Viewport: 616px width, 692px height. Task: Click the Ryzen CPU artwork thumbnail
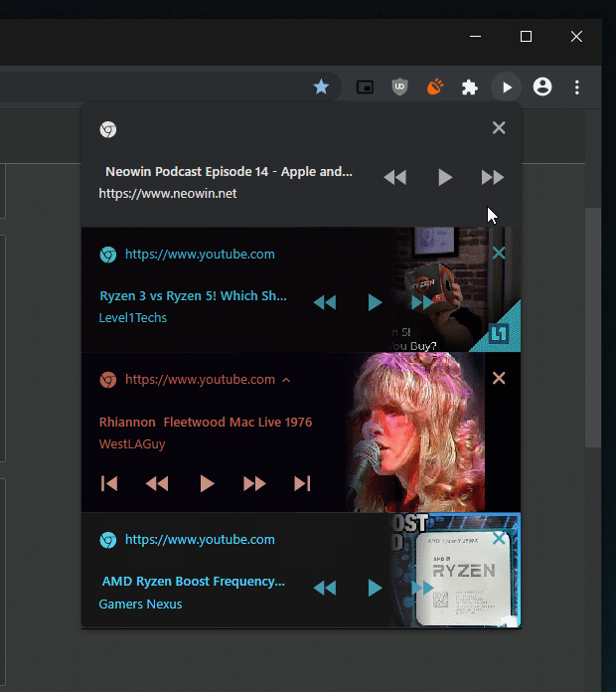(455, 570)
